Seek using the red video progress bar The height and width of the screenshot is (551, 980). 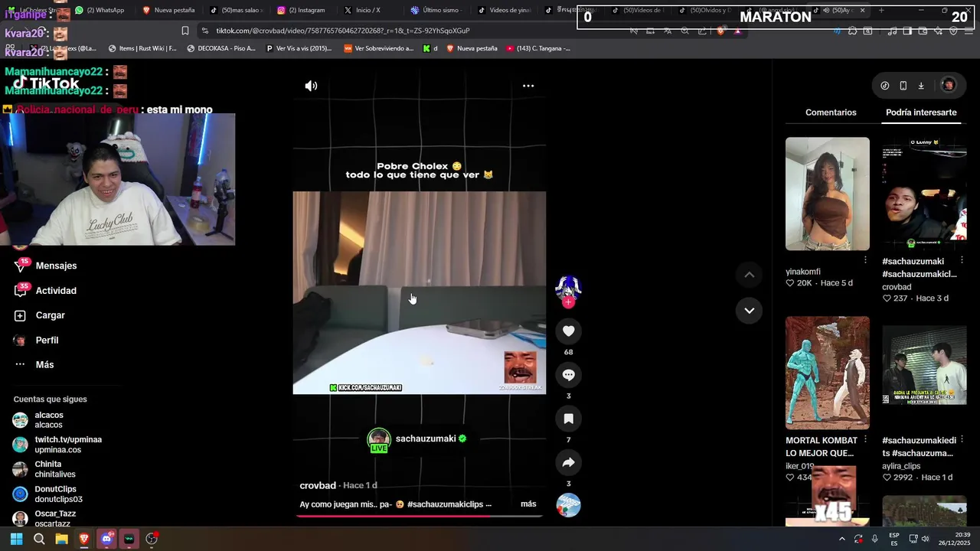tap(420, 516)
